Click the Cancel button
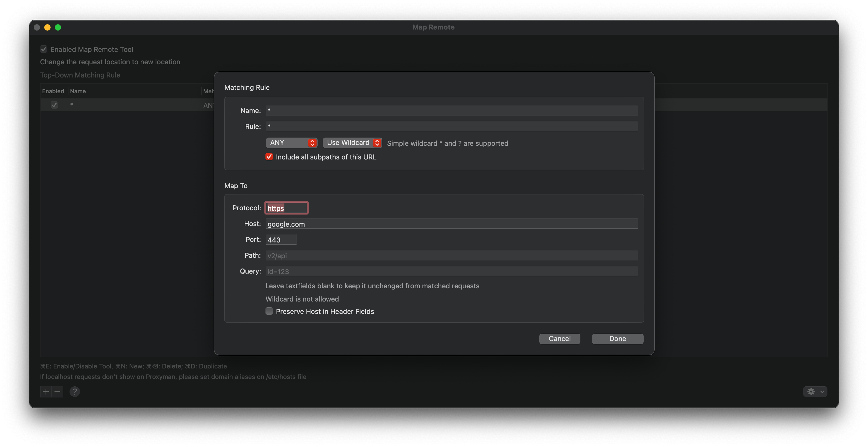This screenshot has height=447, width=868. click(559, 338)
